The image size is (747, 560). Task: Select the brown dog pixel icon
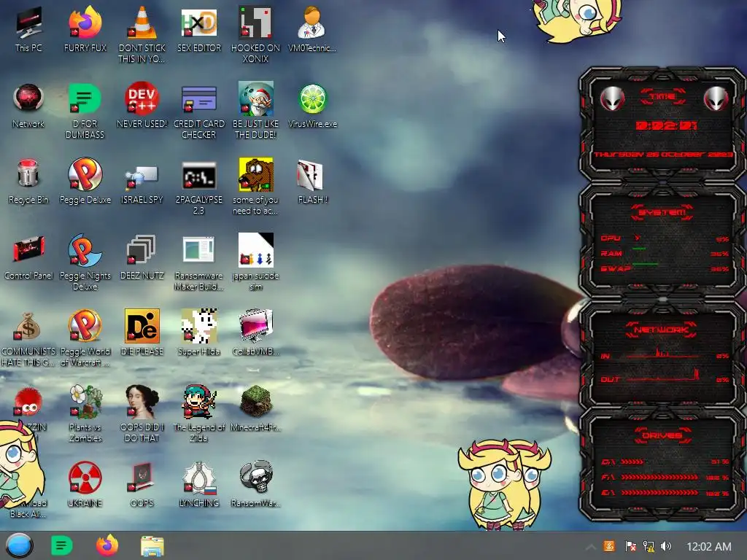pos(255,174)
